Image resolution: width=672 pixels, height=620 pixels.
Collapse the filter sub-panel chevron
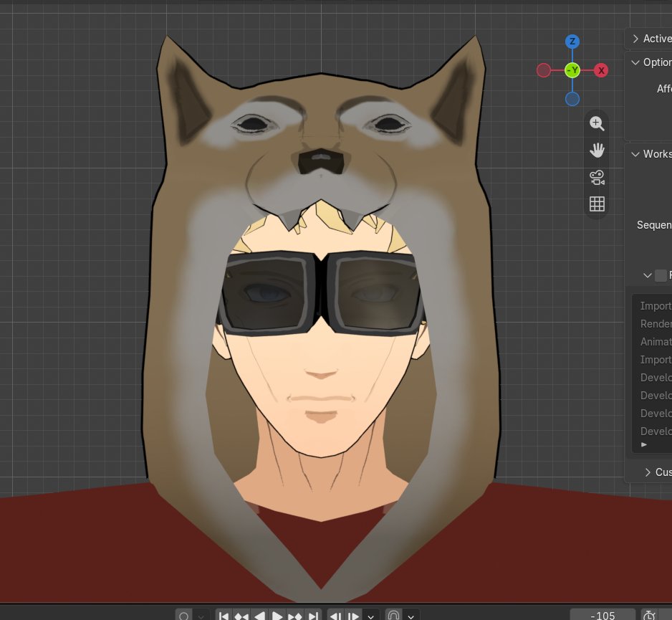pyautogui.click(x=648, y=275)
